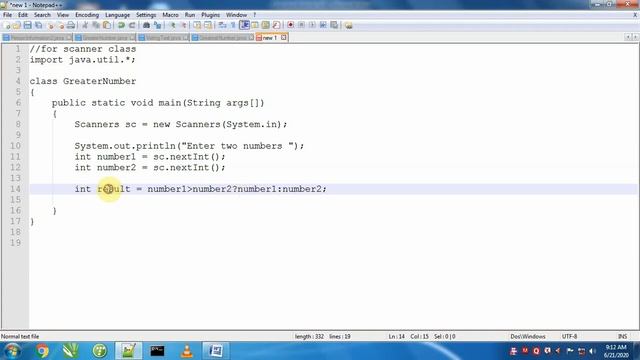Image resolution: width=640 pixels, height=360 pixels.
Task: Close the 'new 1' tab with its X
Action: pyautogui.click(x=284, y=38)
